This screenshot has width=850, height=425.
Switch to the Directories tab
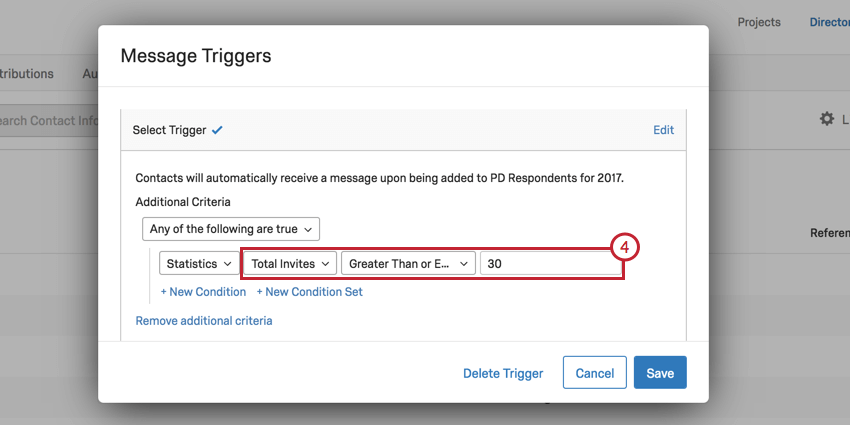tap(829, 22)
